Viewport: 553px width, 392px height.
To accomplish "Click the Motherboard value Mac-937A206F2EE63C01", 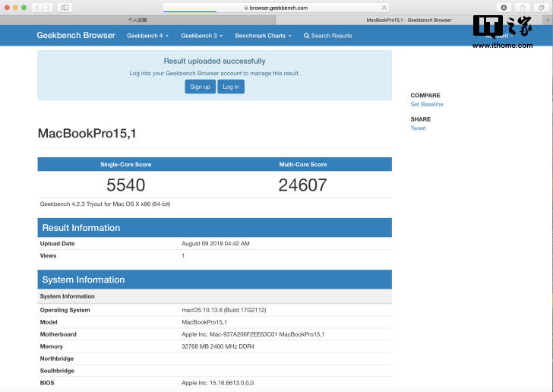I will [253, 334].
